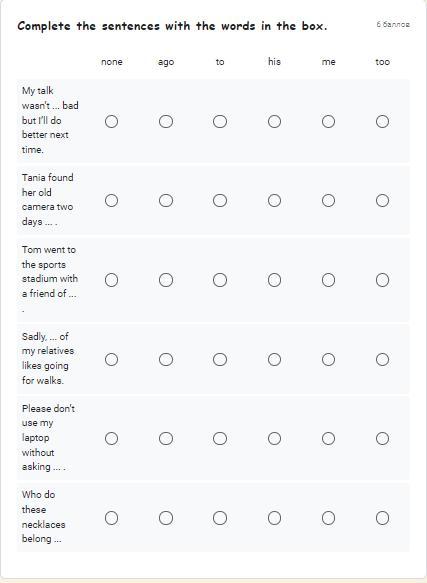Select 'none' for 'Sadly, ... of my relatives'
427x583 pixels.
(x=112, y=359)
